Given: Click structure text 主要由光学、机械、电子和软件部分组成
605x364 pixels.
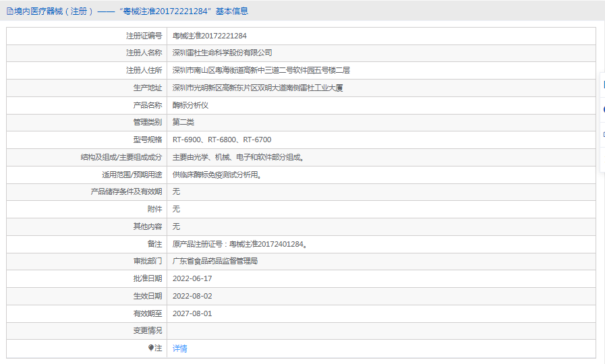Looking at the screenshot, I should (x=238, y=157).
